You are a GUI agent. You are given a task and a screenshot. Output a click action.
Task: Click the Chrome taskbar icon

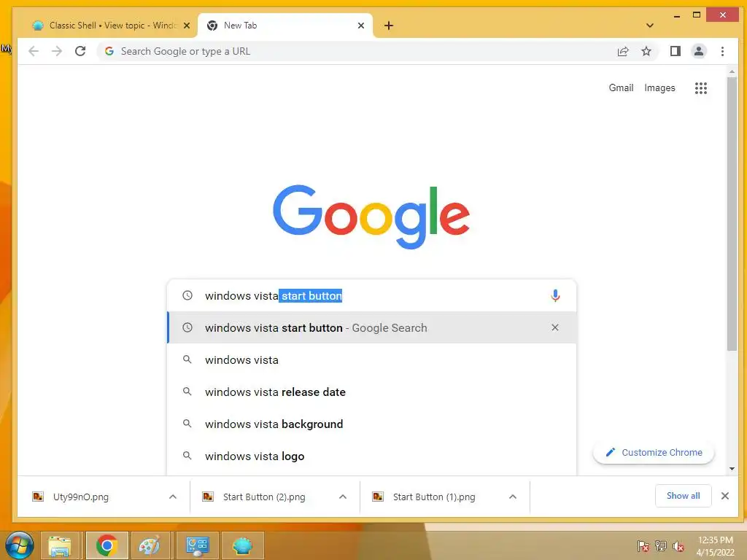[x=107, y=545]
